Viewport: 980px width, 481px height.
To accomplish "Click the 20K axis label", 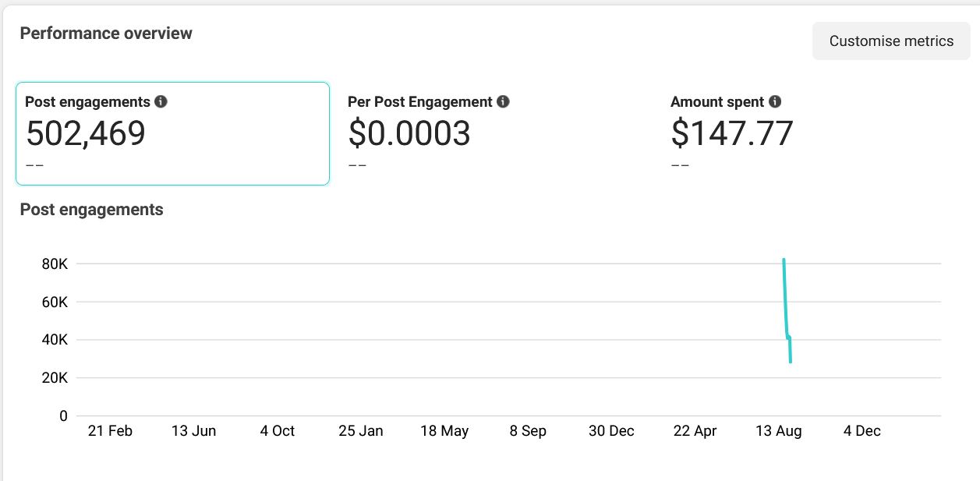I will click(55, 378).
